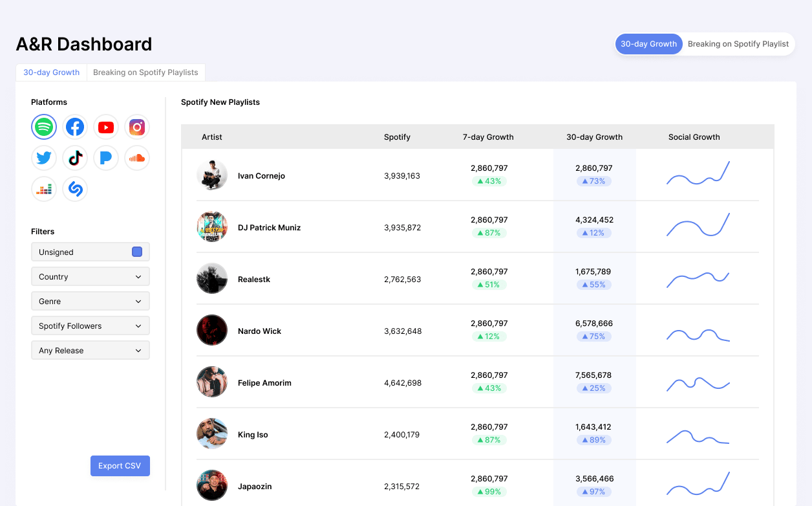Open the artist name King Iso
The height and width of the screenshot is (506, 812).
253,435
